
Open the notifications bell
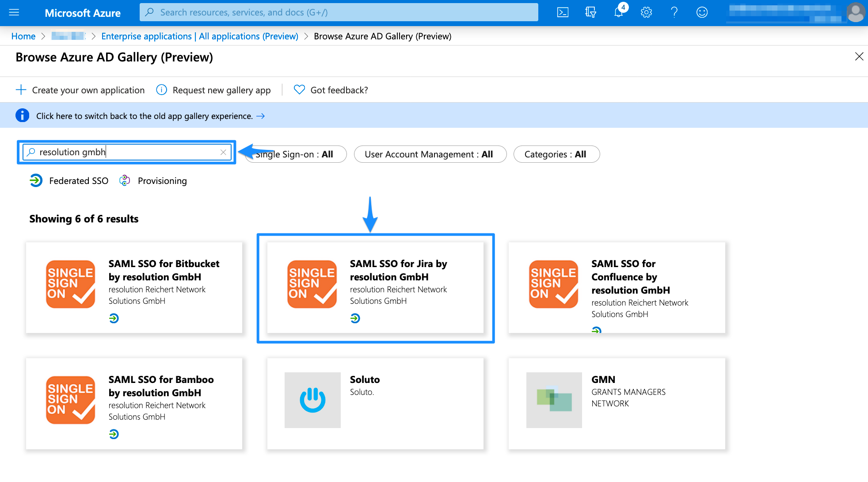(x=618, y=12)
